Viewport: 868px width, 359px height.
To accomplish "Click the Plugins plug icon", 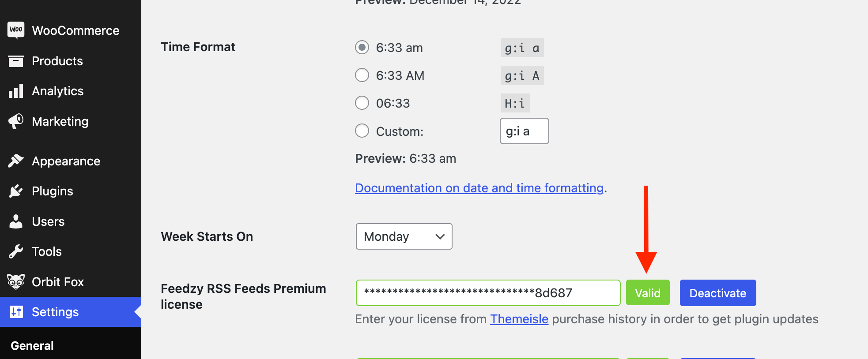I will (x=16, y=191).
